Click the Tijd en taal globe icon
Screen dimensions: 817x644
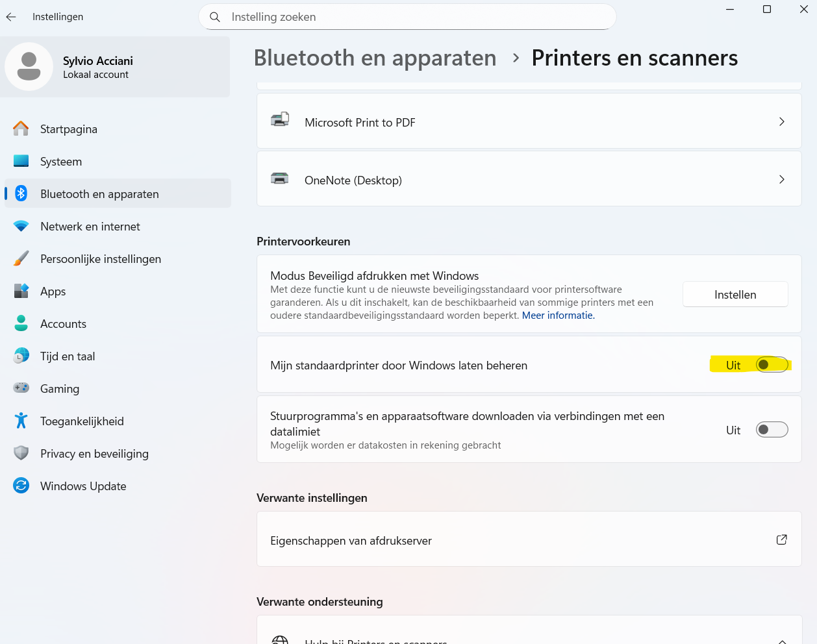[21, 356]
